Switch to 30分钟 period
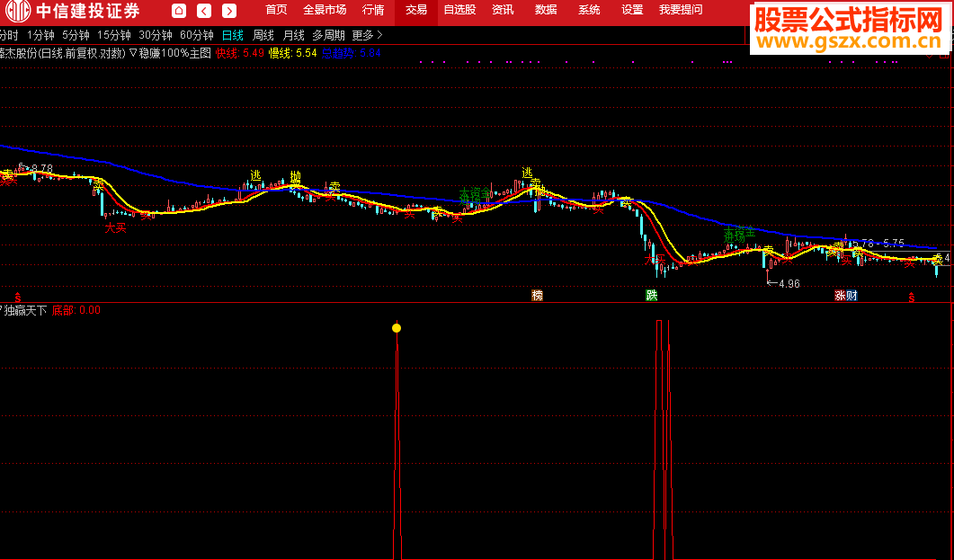Viewport: 954px width, 560px height. tap(156, 36)
